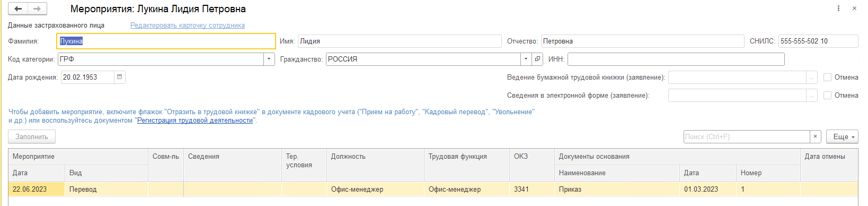The width and height of the screenshot is (868, 206).
Task: Click the Трудовая функция column header
Action: 466,165
